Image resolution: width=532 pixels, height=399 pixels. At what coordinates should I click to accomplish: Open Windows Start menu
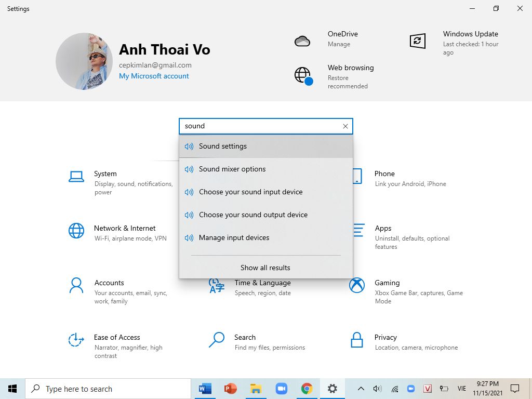(x=12, y=389)
